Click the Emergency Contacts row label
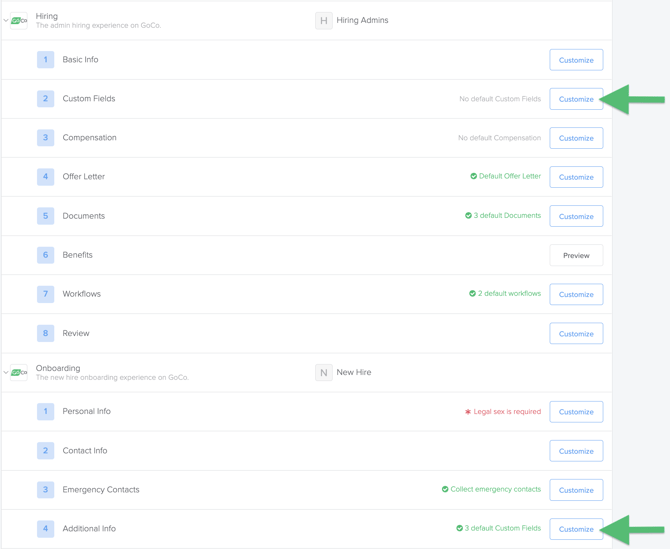Image resolution: width=670 pixels, height=549 pixels. coord(101,490)
